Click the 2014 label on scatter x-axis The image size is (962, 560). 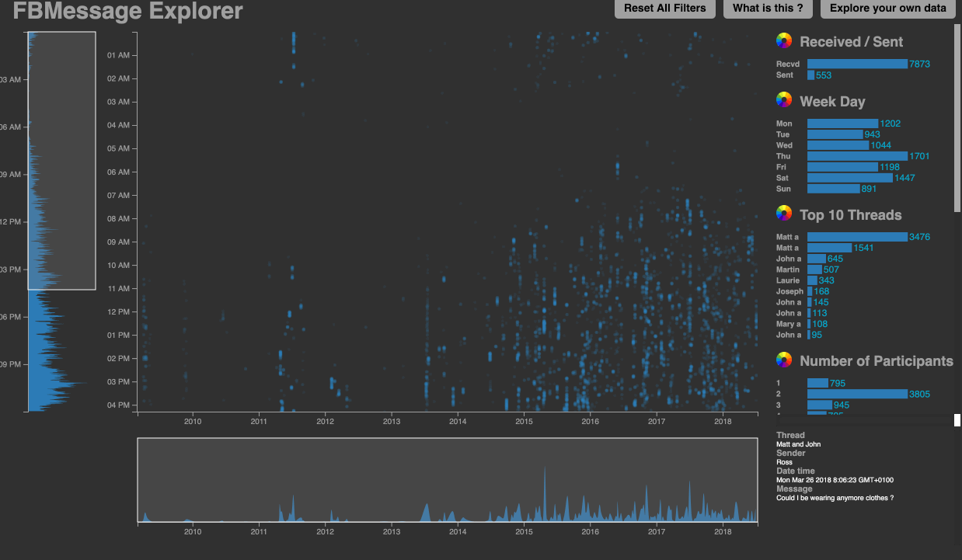(x=458, y=421)
